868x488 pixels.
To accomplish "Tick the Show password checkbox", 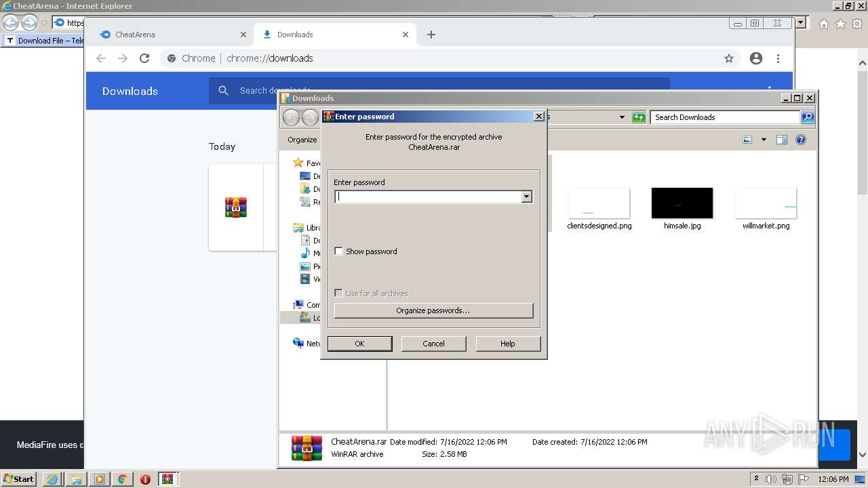I will [339, 251].
